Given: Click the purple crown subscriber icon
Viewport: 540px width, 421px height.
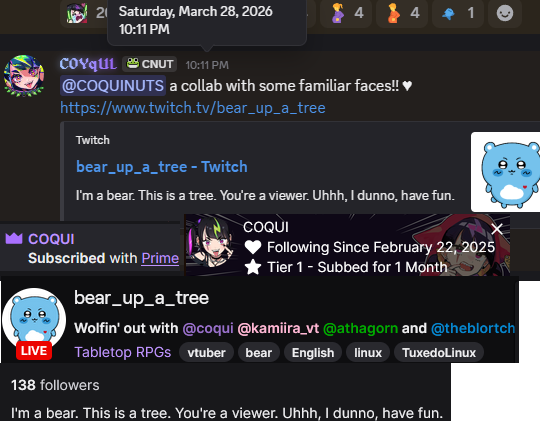Looking at the screenshot, I should (x=14, y=238).
